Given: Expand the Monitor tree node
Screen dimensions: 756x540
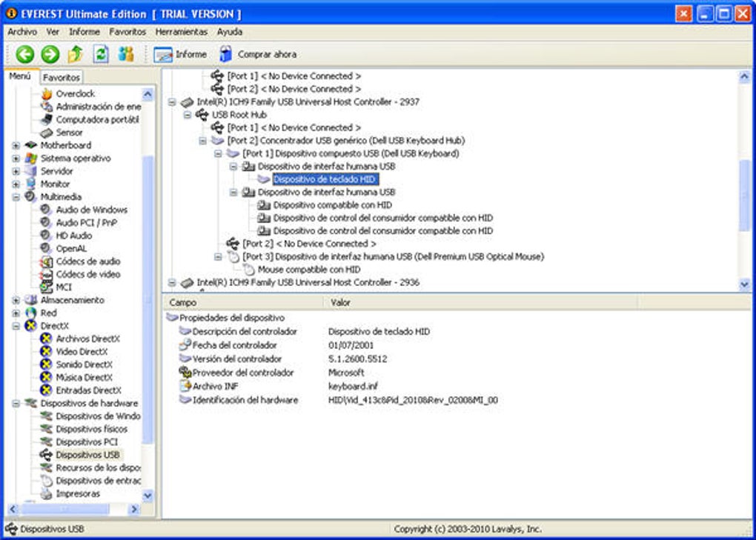Looking at the screenshot, I should [16, 184].
